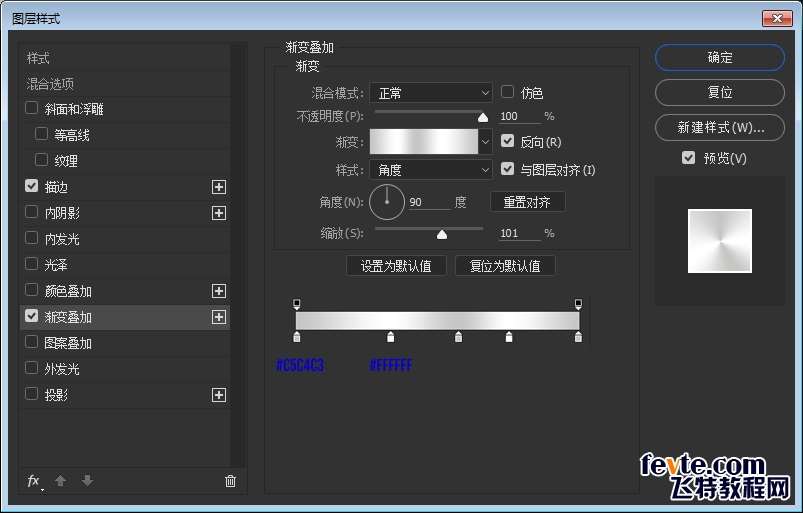Click the 复位为默认值 button
The width and height of the screenshot is (803, 513).
(x=505, y=266)
